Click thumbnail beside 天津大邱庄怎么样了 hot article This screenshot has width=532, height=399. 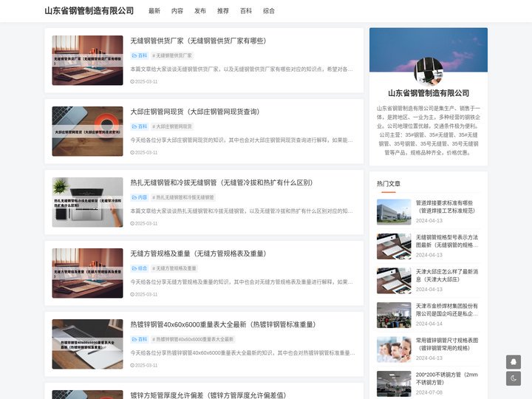click(x=394, y=281)
